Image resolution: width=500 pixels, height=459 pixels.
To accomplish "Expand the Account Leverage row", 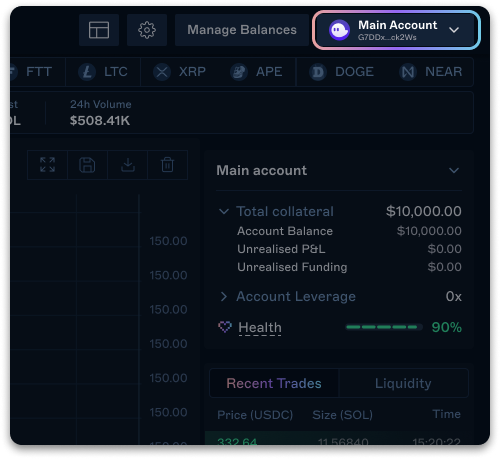I will point(224,296).
